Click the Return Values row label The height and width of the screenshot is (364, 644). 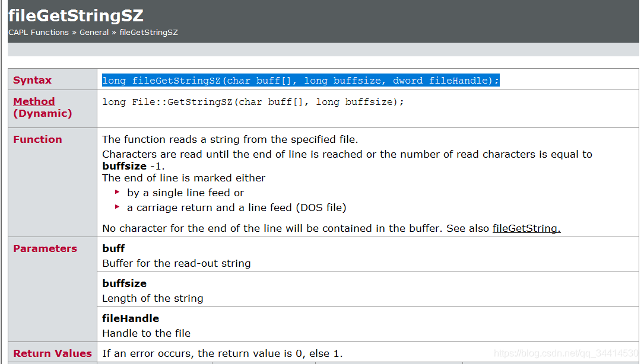pos(53,353)
